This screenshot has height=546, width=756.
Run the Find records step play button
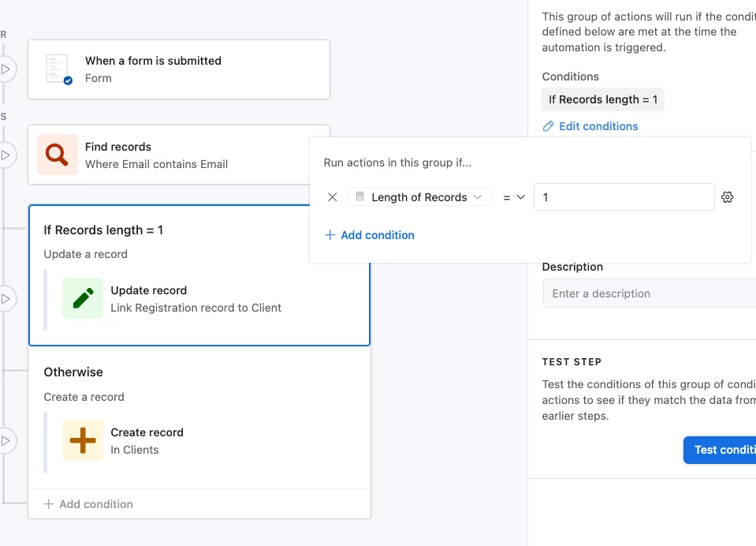tap(5, 155)
